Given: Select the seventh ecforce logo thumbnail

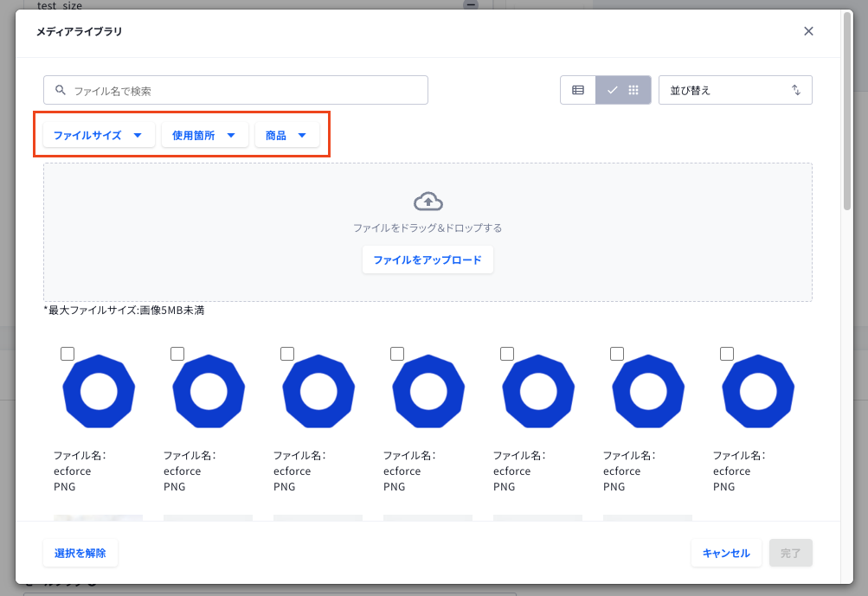Looking at the screenshot, I should click(x=758, y=391).
